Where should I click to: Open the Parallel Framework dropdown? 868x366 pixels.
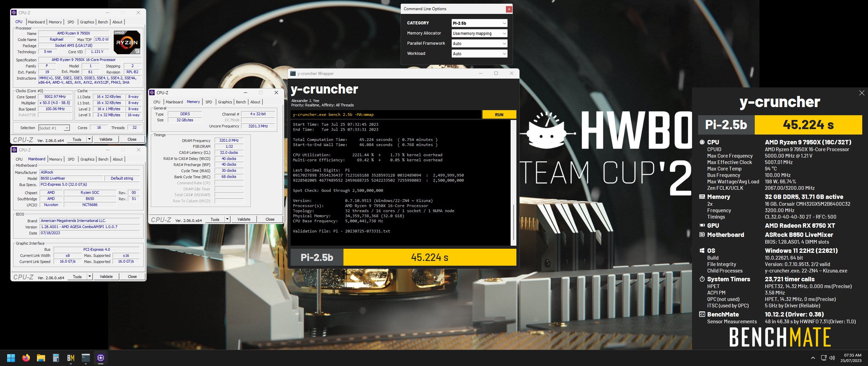tap(479, 43)
